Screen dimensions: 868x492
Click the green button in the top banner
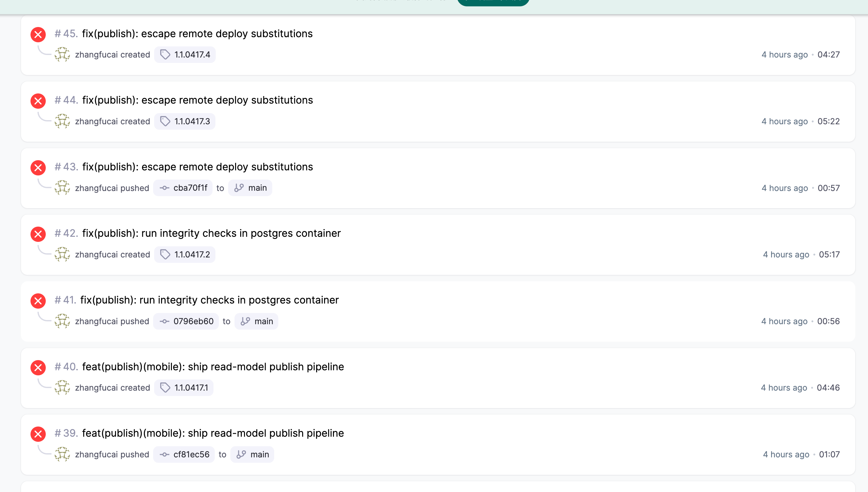(493, 3)
